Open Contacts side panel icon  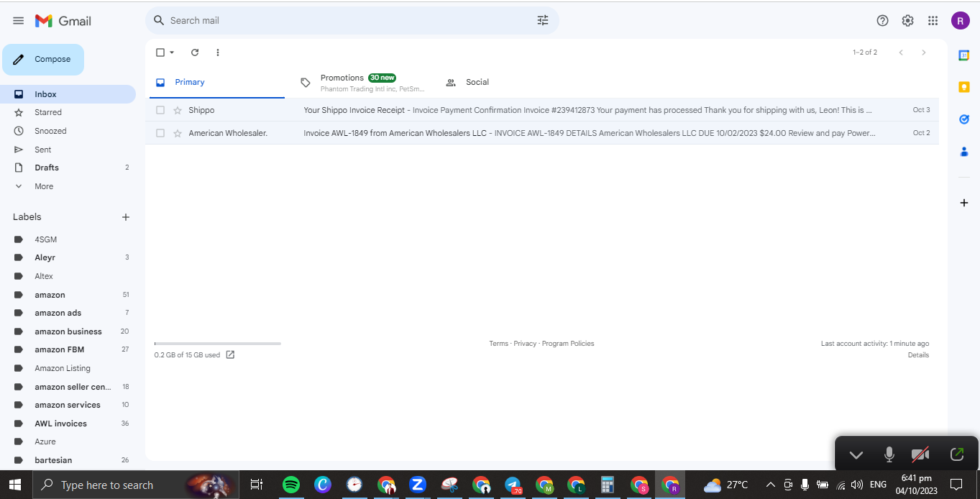[964, 152]
